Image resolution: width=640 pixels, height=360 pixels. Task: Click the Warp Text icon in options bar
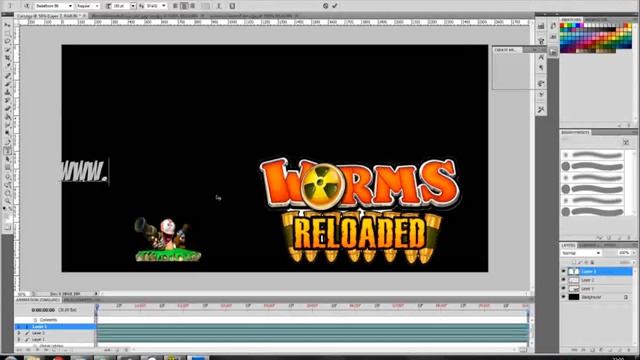point(219,6)
